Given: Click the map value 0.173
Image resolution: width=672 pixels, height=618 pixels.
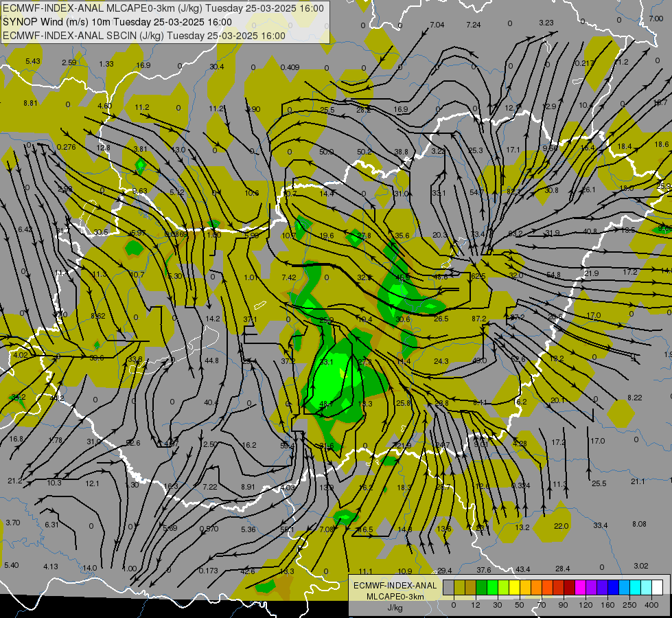Looking at the screenshot, I should [209, 571].
